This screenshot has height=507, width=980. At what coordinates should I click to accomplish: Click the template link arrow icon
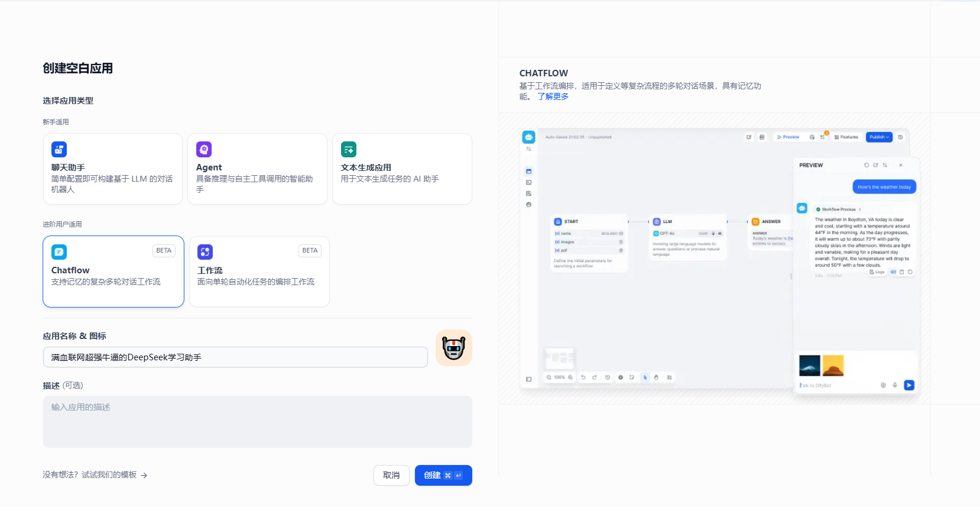point(144,475)
